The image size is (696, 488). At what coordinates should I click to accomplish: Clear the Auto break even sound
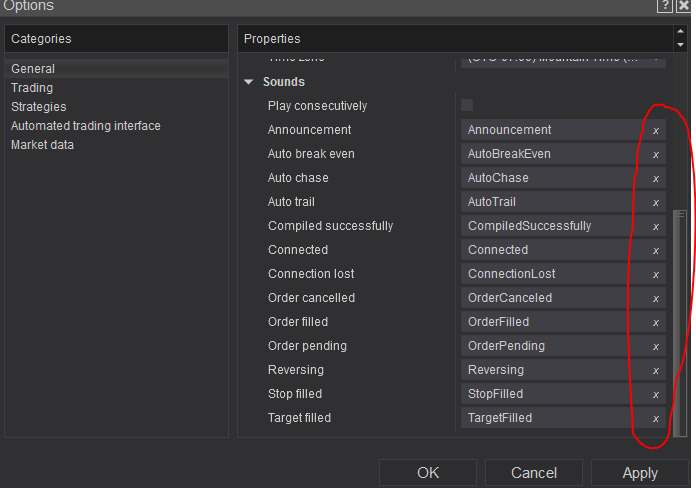coord(656,154)
